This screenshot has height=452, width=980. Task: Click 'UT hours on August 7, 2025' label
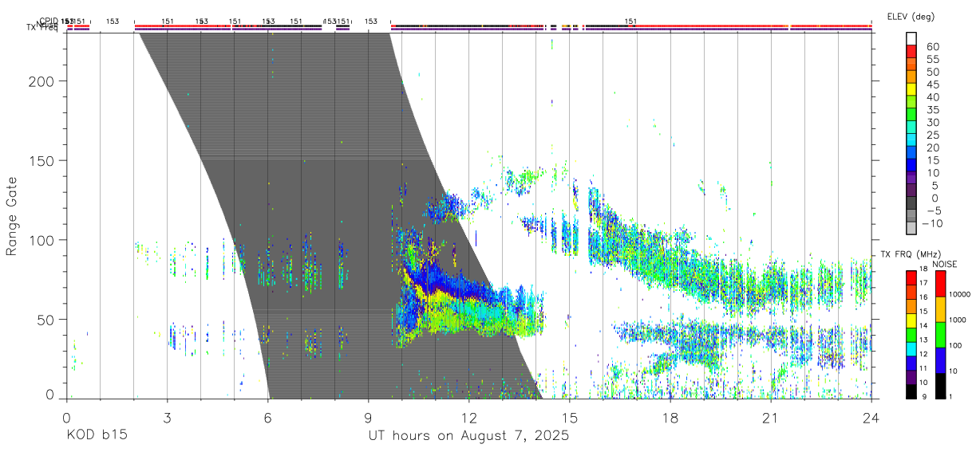(x=468, y=436)
